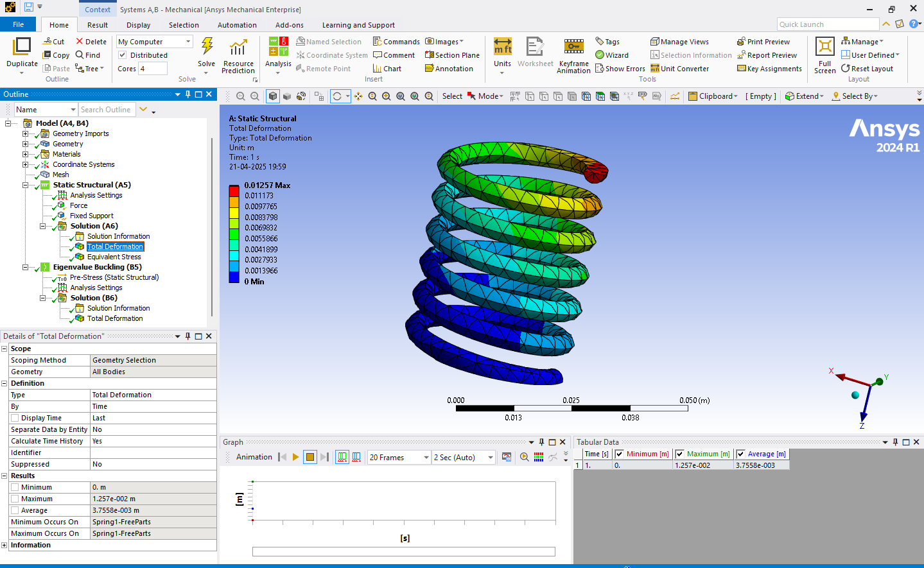
Task: Click the Quick Launch search field
Action: pyautogui.click(x=828, y=24)
